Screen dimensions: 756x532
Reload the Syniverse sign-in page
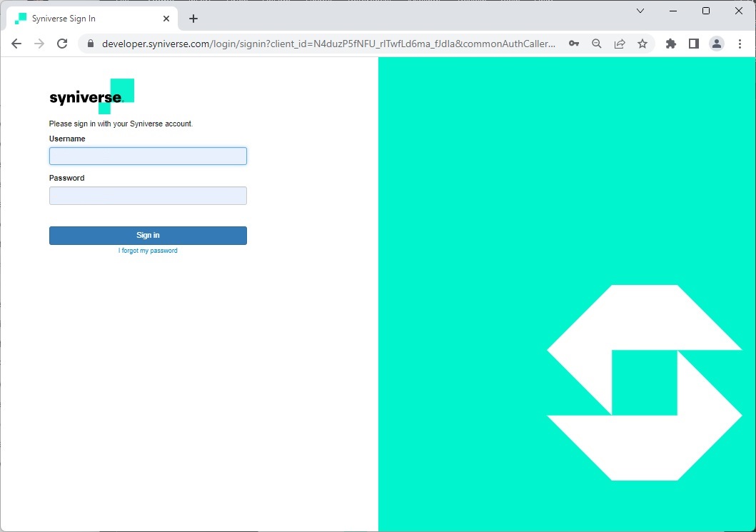coord(62,44)
